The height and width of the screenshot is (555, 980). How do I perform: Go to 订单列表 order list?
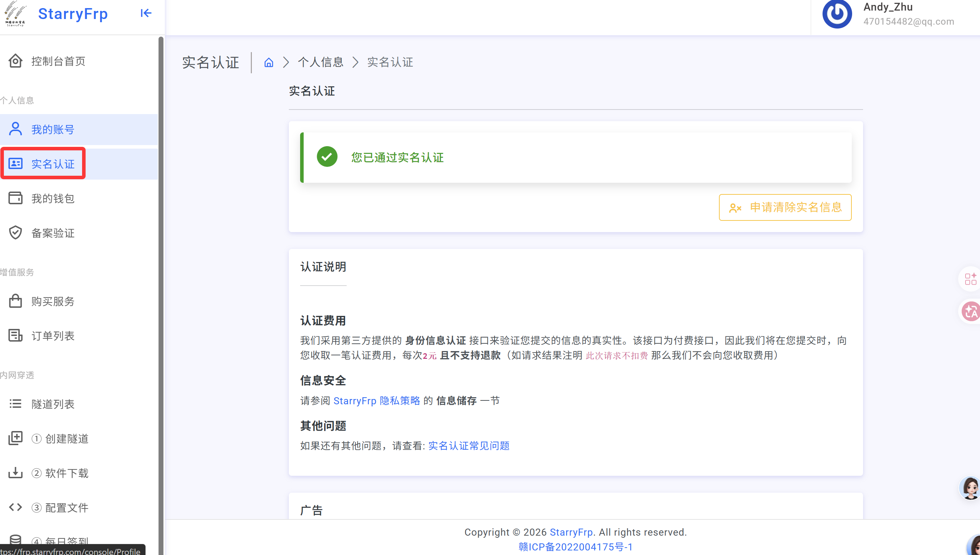52,336
